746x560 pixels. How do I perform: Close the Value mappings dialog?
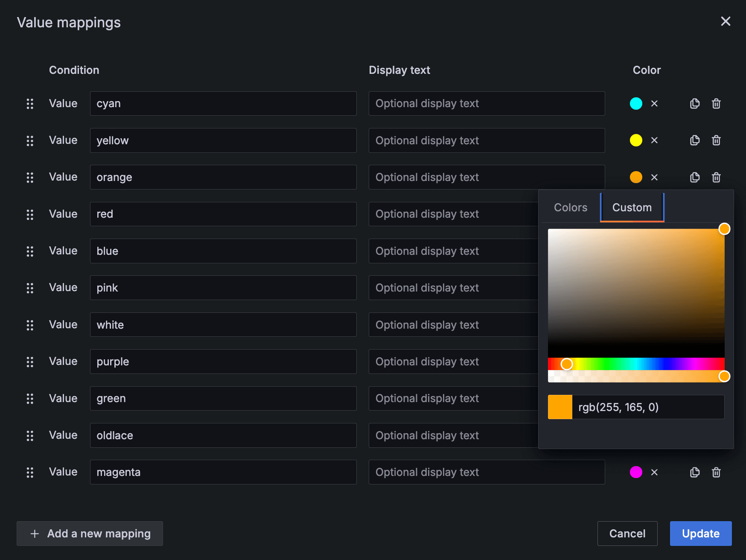[726, 21]
